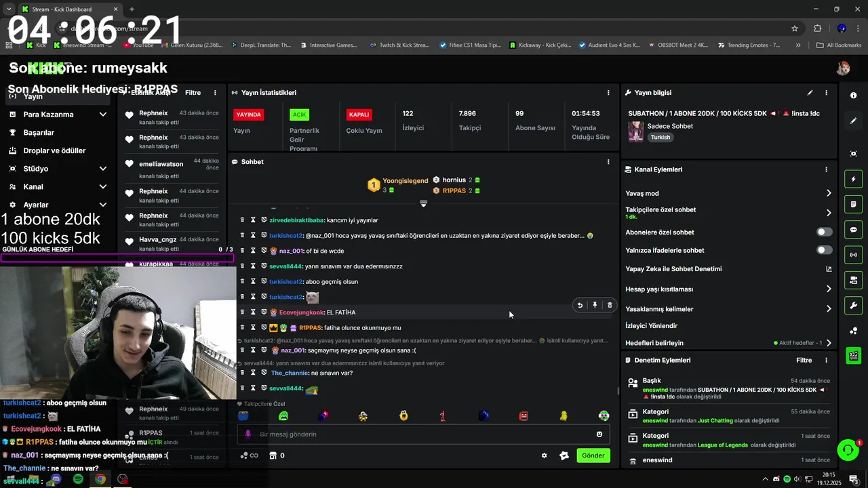Click Gönder button

click(x=593, y=455)
